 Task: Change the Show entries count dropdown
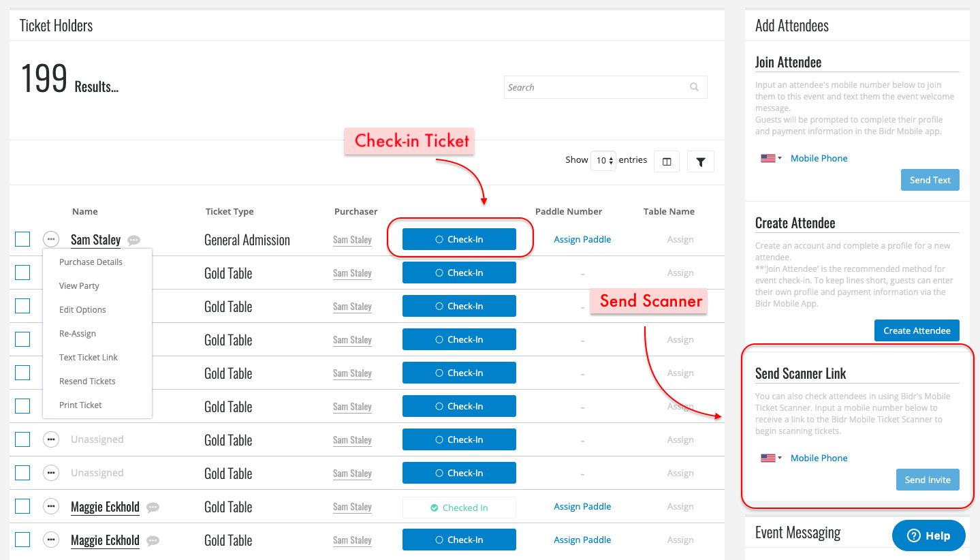click(x=603, y=161)
